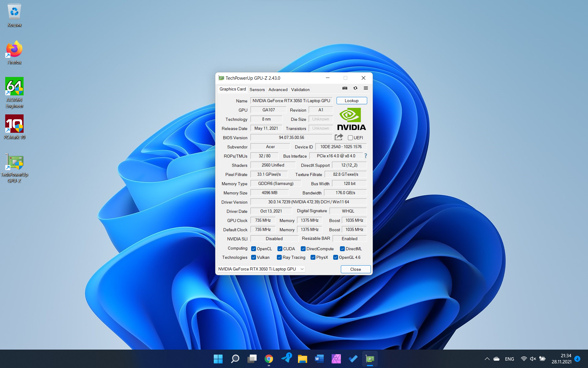Open File Explorer from the taskbar
The image size is (588, 368).
[x=303, y=359]
